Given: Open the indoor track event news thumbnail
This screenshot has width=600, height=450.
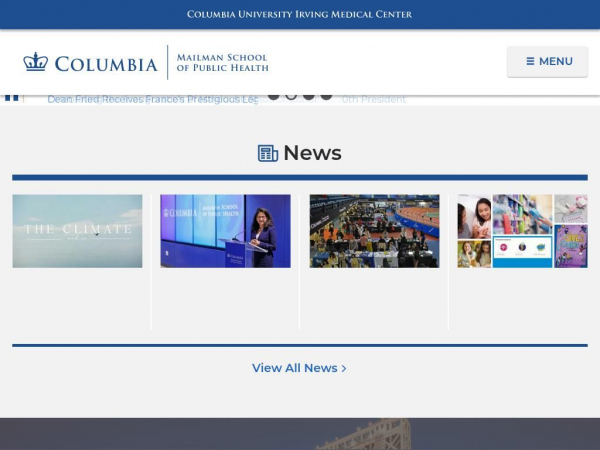Looking at the screenshot, I should click(375, 231).
